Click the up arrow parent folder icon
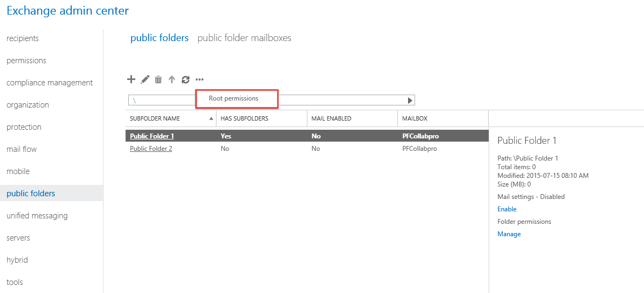 point(172,79)
